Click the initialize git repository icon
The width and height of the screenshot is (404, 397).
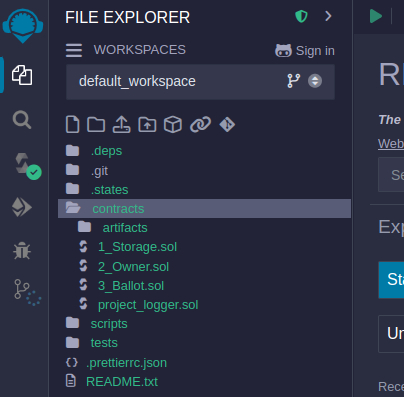coord(227,125)
